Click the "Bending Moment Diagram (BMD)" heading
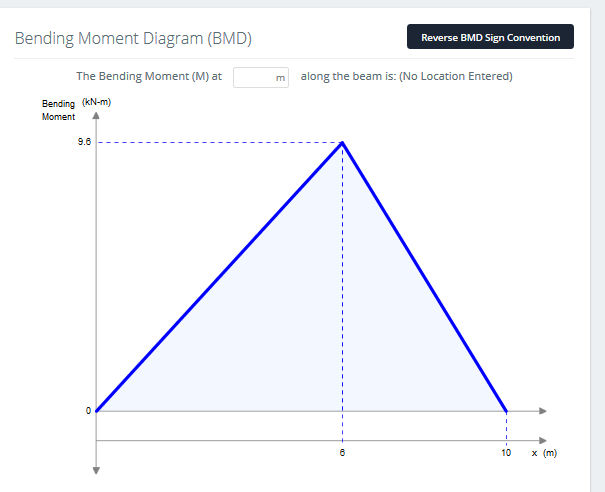This screenshot has height=492, width=605. click(132, 39)
